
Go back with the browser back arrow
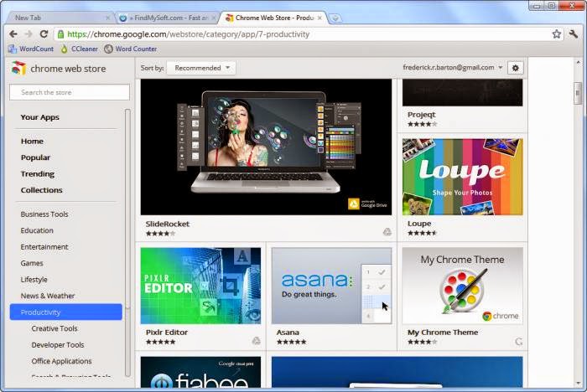(x=13, y=34)
